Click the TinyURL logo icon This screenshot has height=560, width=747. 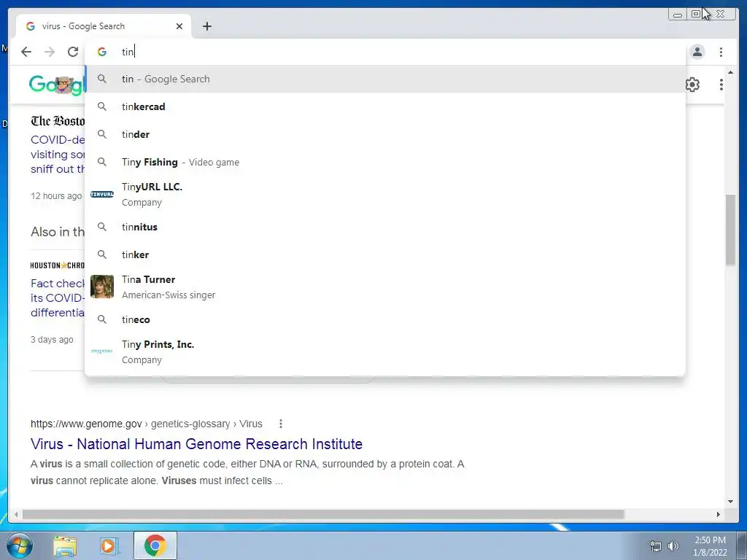click(102, 194)
